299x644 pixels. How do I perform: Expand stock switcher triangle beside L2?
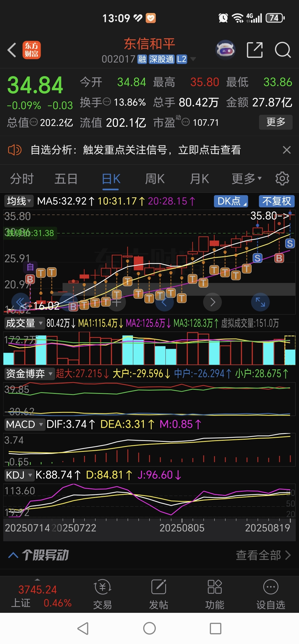[x=193, y=59]
